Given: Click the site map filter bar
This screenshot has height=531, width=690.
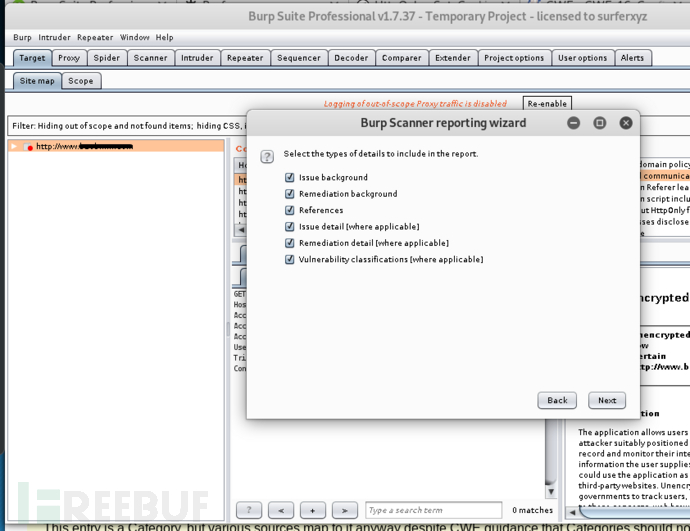Looking at the screenshot, I should [128, 126].
